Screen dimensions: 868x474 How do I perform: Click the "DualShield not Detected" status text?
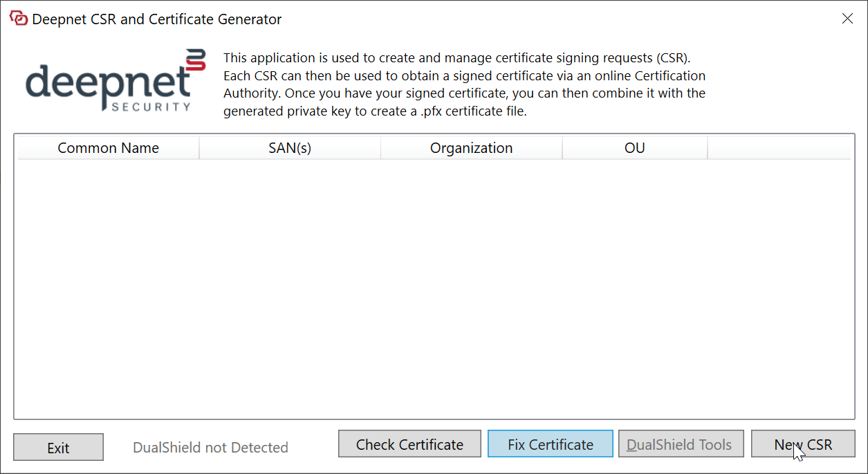click(x=210, y=448)
